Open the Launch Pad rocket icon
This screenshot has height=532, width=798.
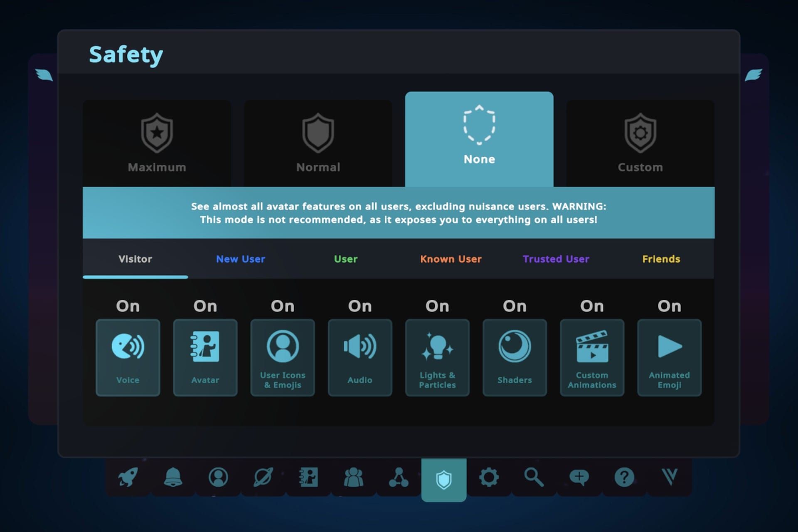[x=128, y=477]
